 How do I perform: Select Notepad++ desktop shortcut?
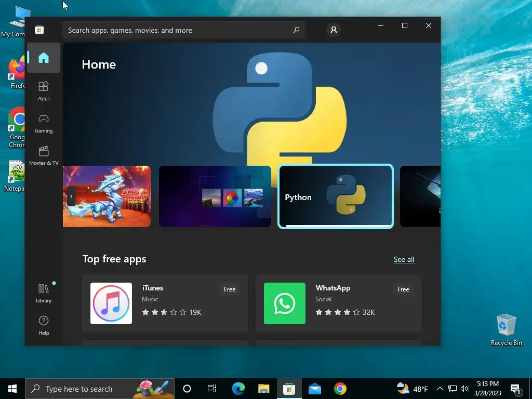(15, 176)
